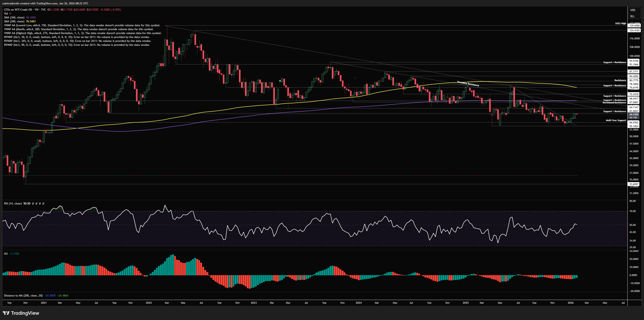Select the Multi-Year Support label

(x=615, y=120)
